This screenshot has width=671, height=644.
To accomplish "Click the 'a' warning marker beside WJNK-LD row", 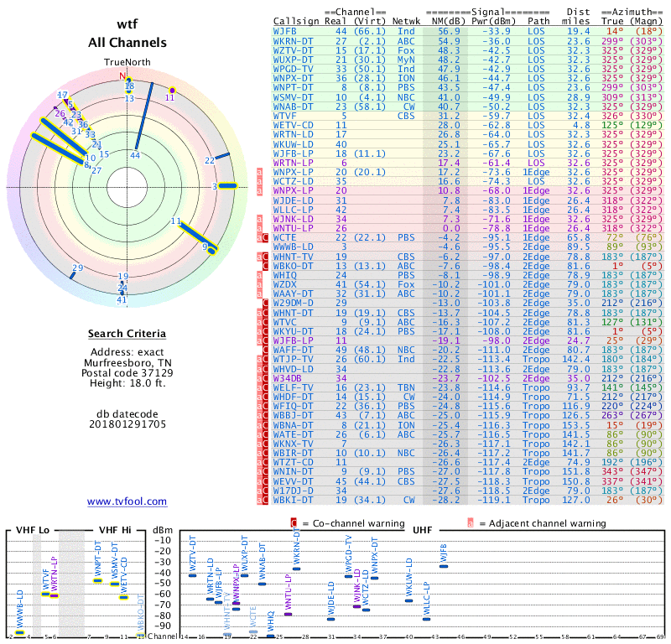I will pos(259,219).
